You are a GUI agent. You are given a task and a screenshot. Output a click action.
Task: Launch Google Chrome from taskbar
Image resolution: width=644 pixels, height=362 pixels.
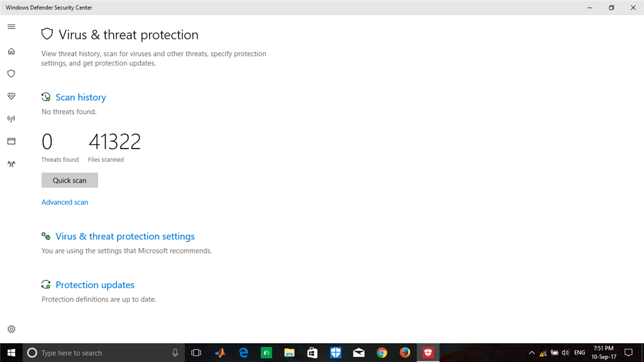382,353
